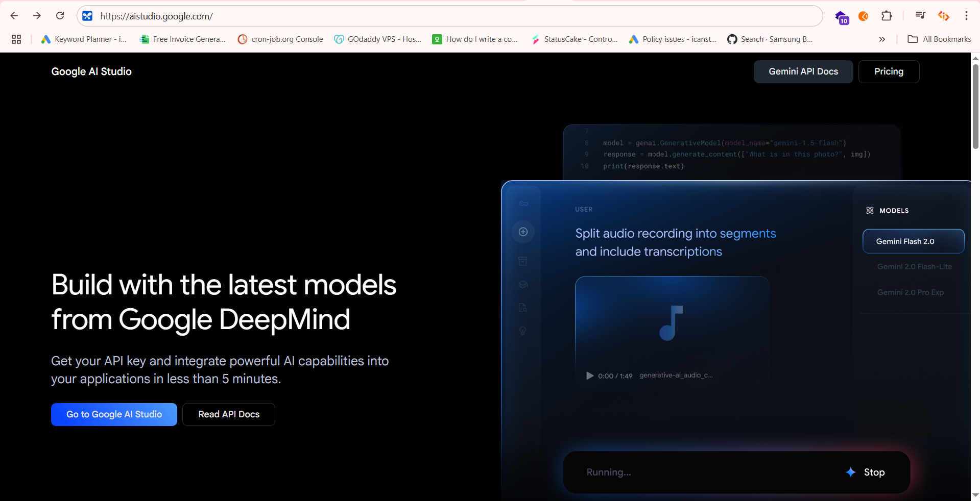The width and height of the screenshot is (980, 501).
Task: Expand the hidden bookmarks chevron
Action: 882,39
